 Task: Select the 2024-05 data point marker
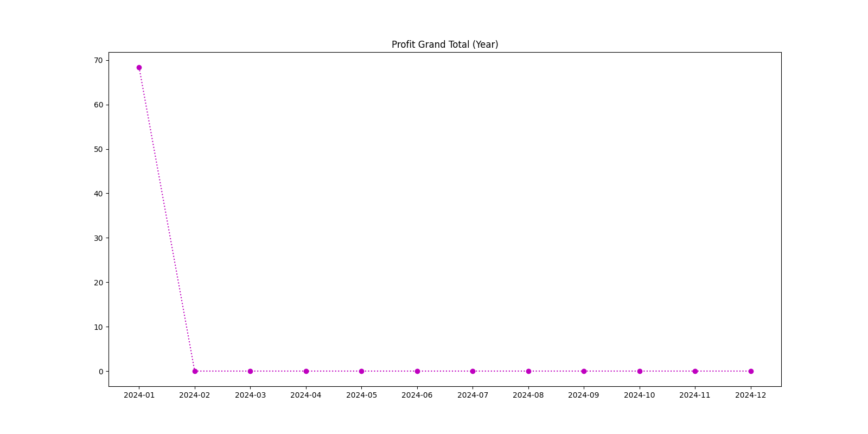pyautogui.click(x=361, y=371)
